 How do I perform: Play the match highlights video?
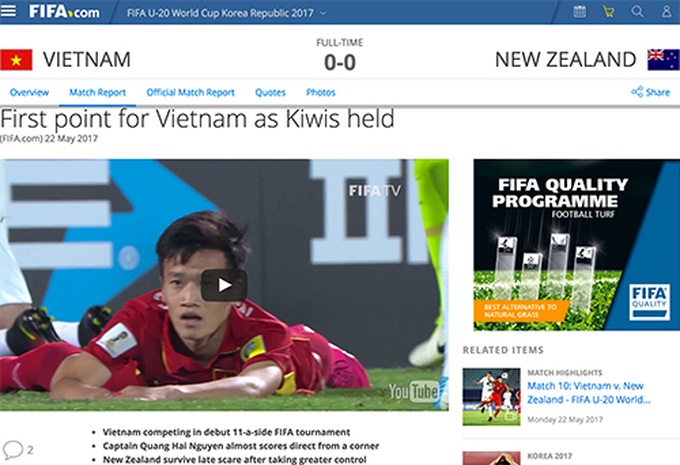[224, 285]
